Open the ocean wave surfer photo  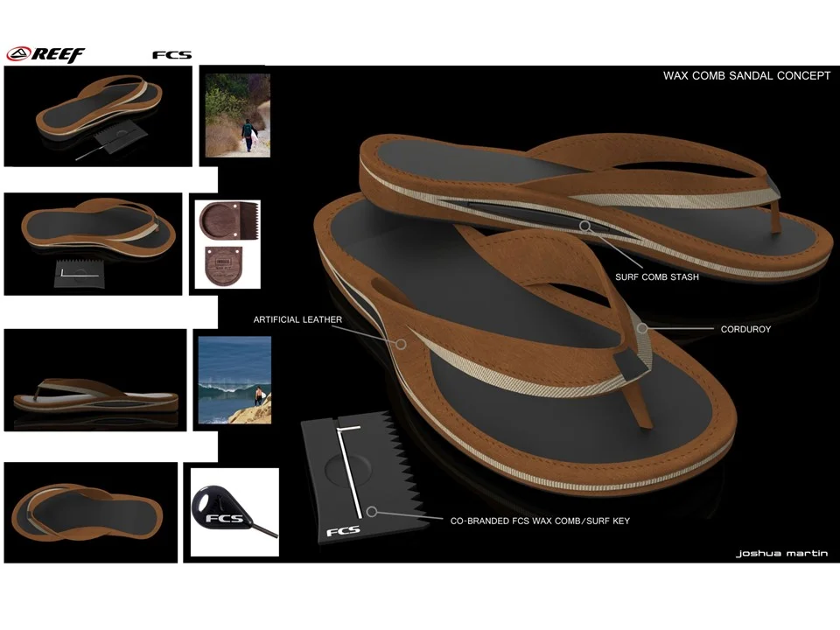(234, 381)
